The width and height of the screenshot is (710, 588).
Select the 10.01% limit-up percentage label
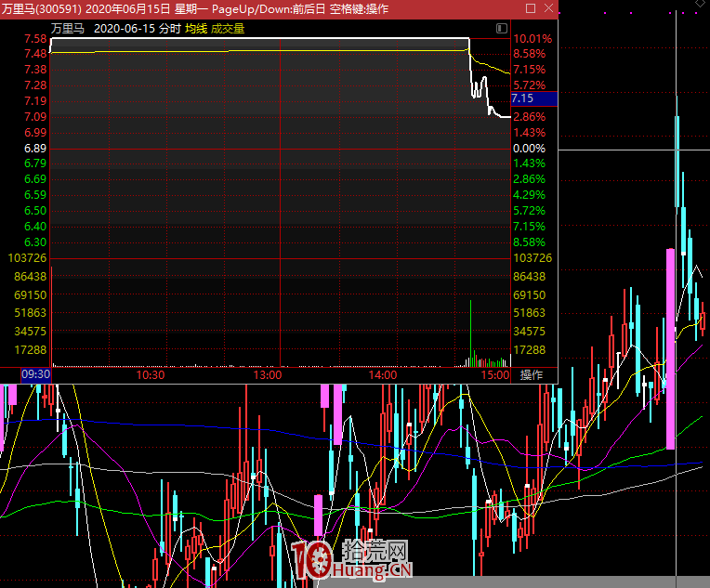click(x=532, y=39)
